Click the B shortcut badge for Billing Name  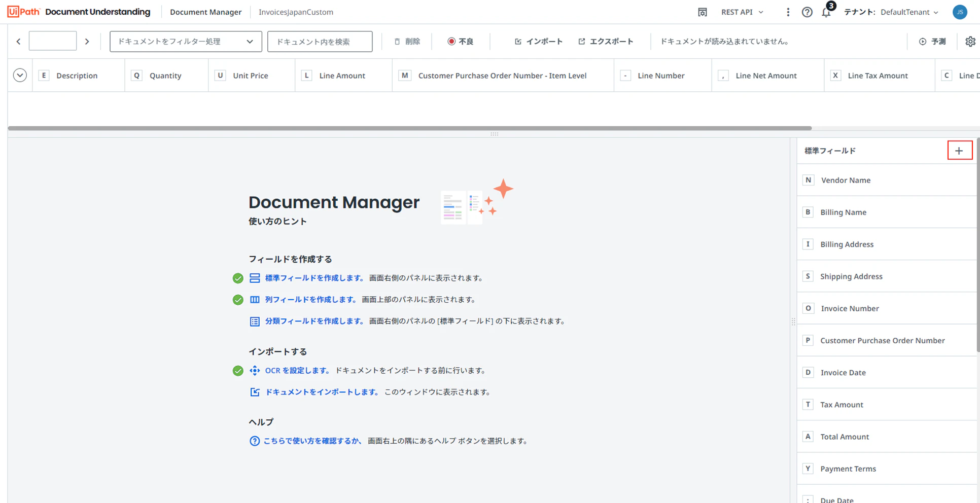coord(808,212)
